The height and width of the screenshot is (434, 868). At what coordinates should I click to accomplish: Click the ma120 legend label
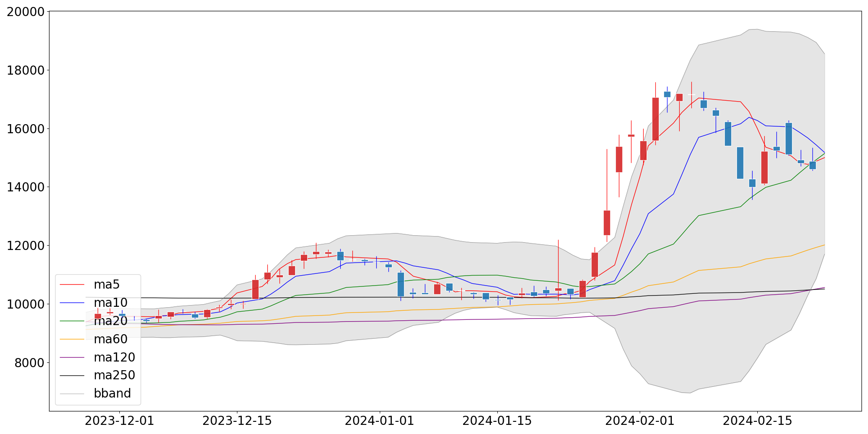[x=114, y=358]
